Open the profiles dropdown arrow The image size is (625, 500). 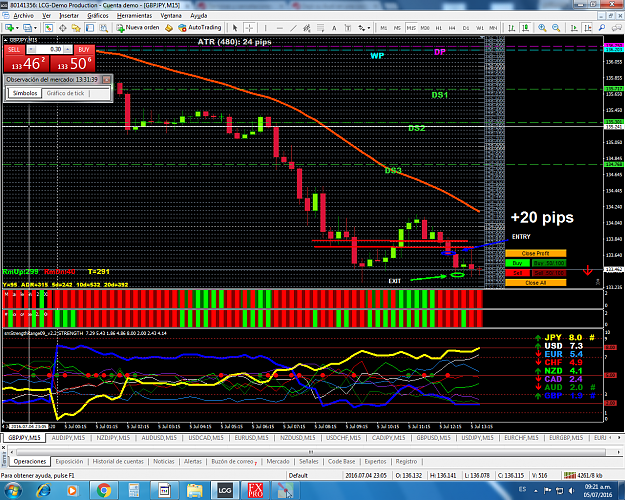coord(35,28)
